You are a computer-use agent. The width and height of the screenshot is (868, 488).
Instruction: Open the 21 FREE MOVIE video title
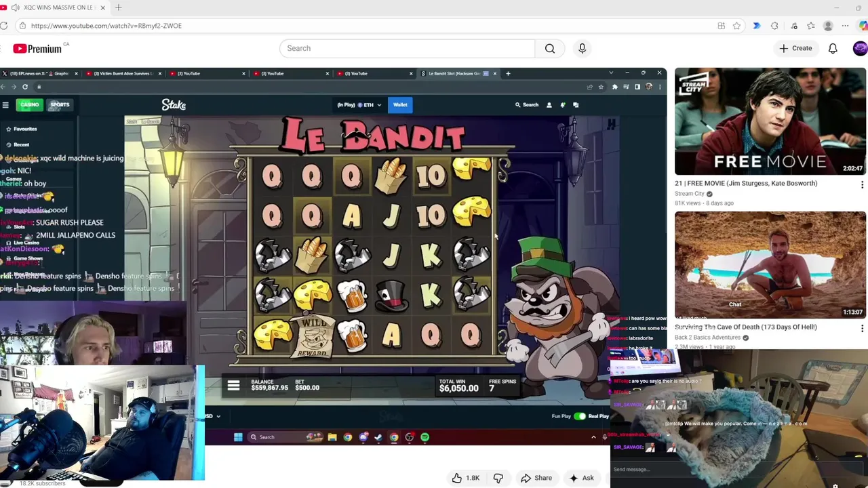coord(746,183)
